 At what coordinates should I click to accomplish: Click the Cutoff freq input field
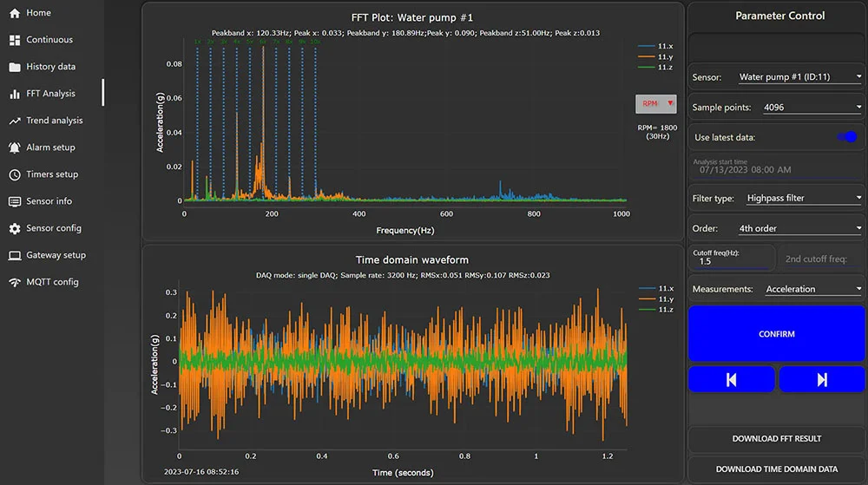(x=729, y=261)
